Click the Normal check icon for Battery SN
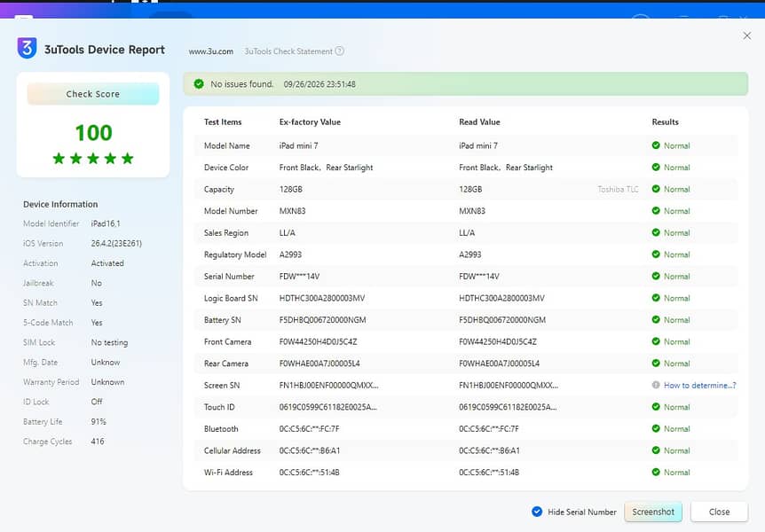 (656, 319)
